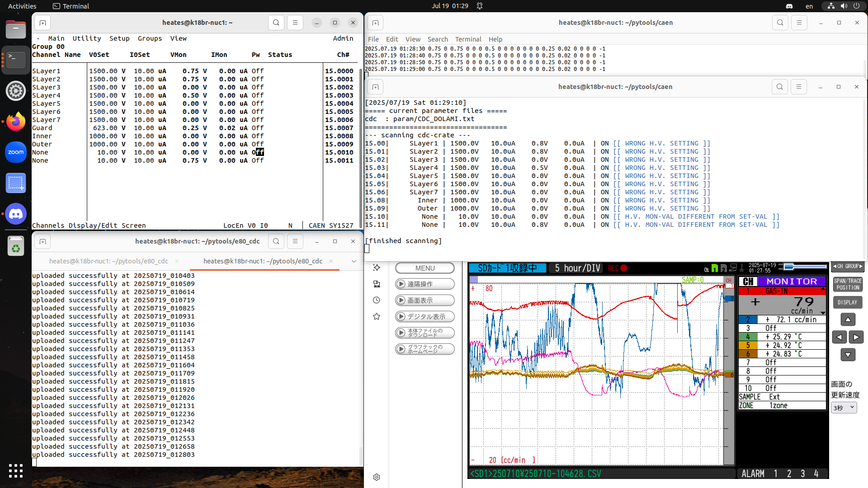Image resolution: width=868 pixels, height=488 pixels.
Task: Launch Discord from the dock
Action: coord(16,214)
